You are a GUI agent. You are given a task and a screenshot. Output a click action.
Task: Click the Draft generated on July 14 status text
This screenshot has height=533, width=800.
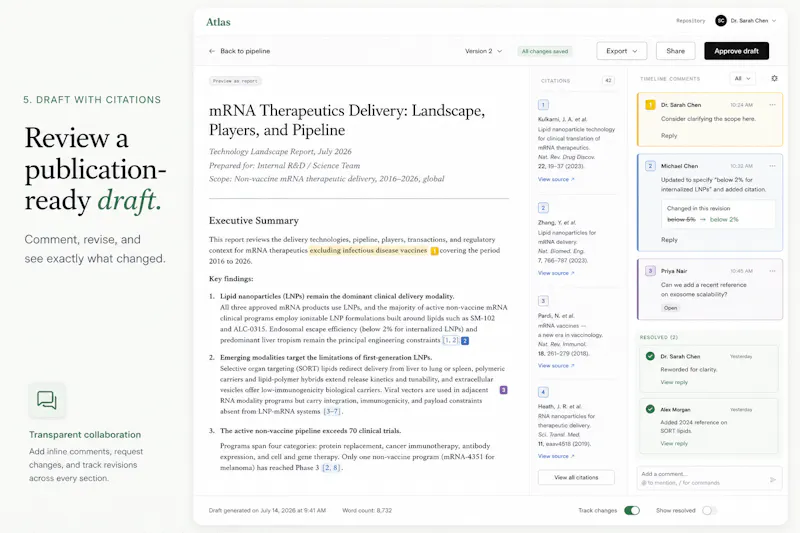coord(267,511)
